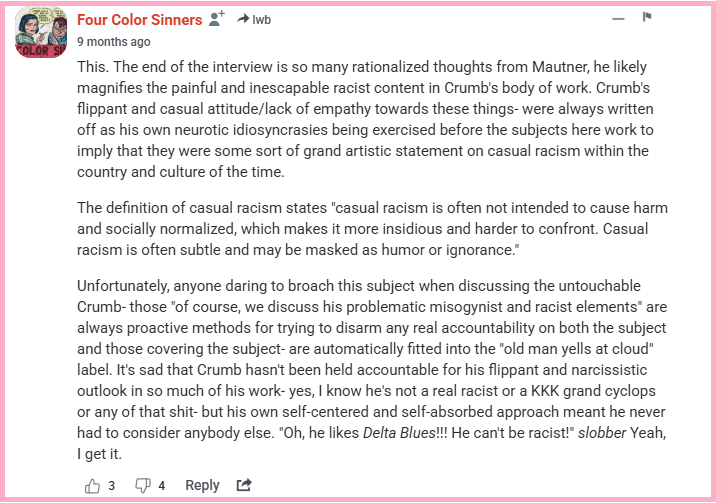The image size is (716, 503).
Task: Click the share icon beside Reply
Action: point(244,485)
